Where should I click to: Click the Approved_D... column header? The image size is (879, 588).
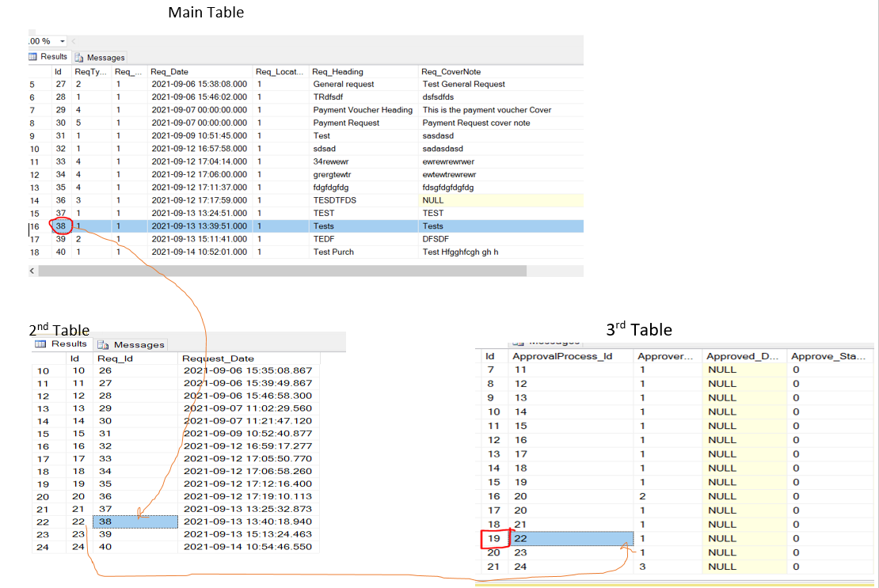pos(744,356)
